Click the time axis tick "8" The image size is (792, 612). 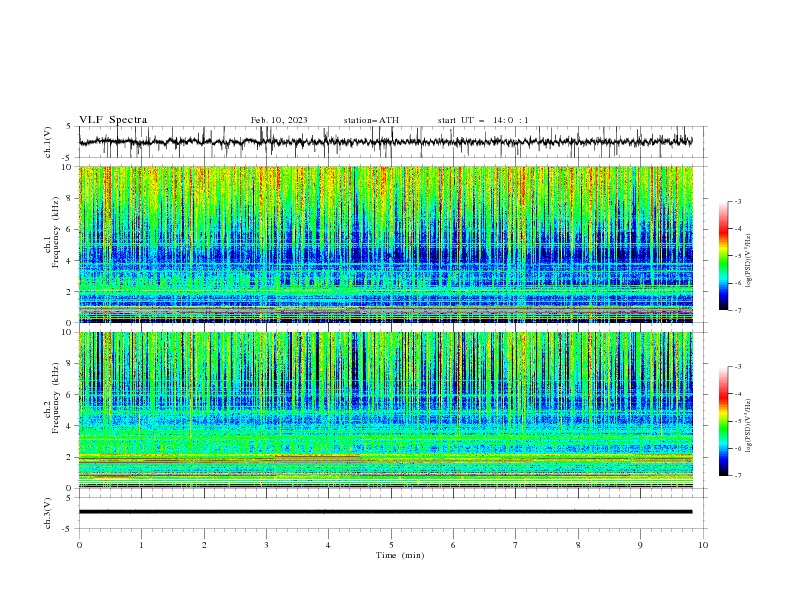(578, 545)
